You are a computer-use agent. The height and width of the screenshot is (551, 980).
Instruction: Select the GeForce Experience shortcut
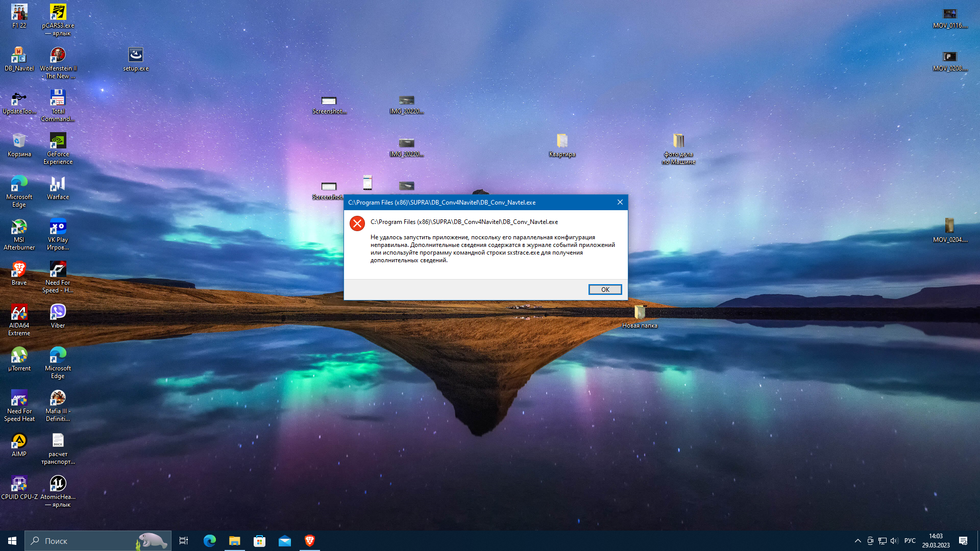[x=58, y=141]
